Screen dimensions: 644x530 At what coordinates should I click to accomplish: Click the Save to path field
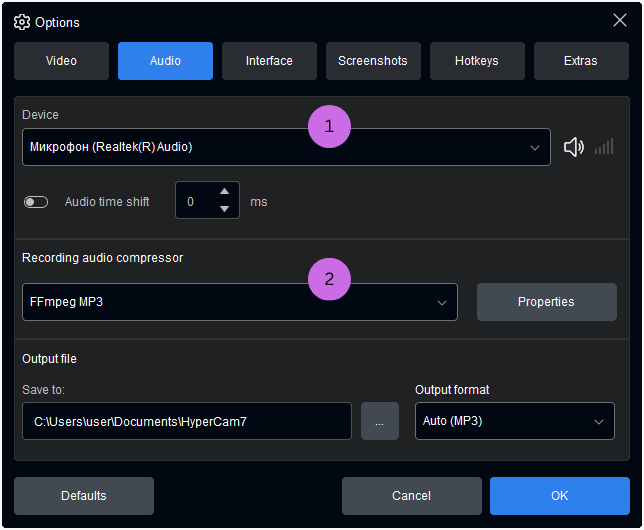[187, 421]
